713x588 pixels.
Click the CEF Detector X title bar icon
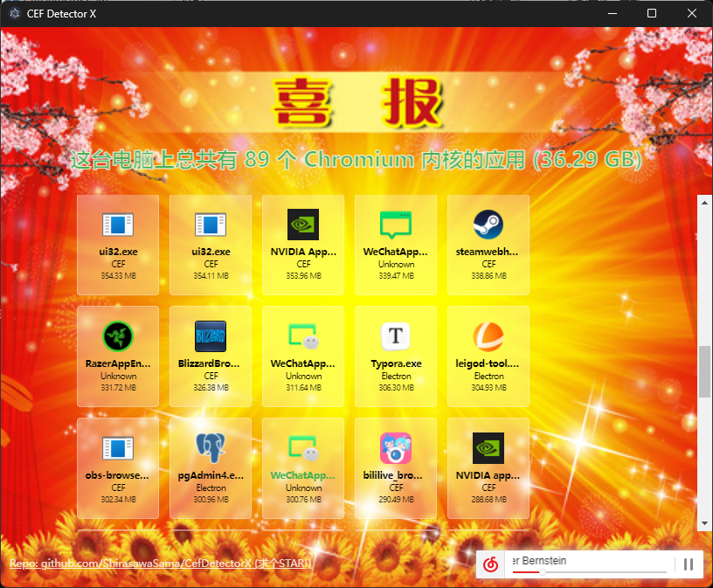pos(14,13)
